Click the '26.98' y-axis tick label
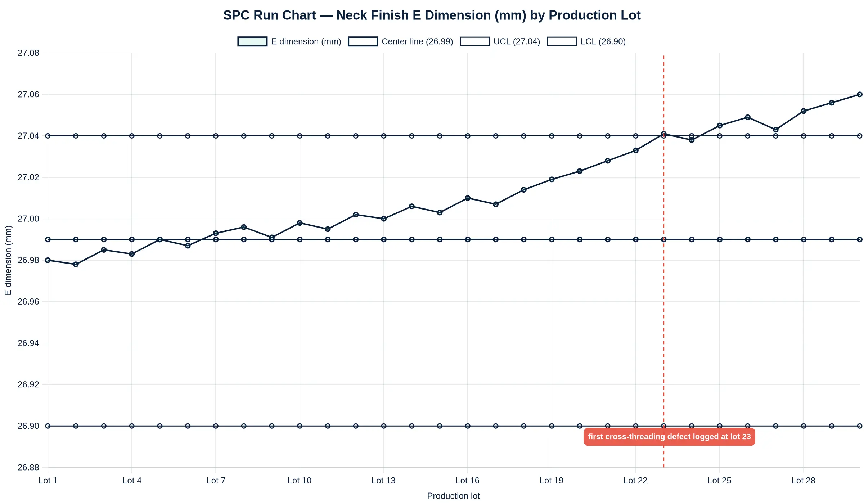This screenshot has height=504, width=864. pyautogui.click(x=28, y=260)
